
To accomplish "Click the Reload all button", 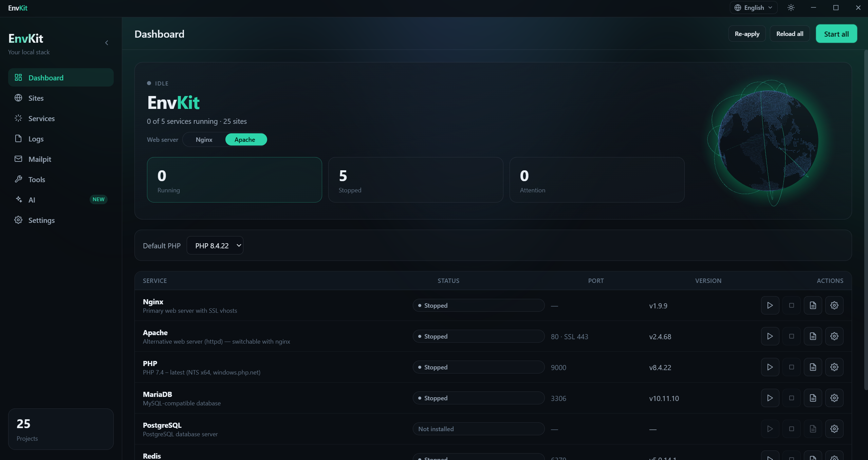I will point(790,34).
